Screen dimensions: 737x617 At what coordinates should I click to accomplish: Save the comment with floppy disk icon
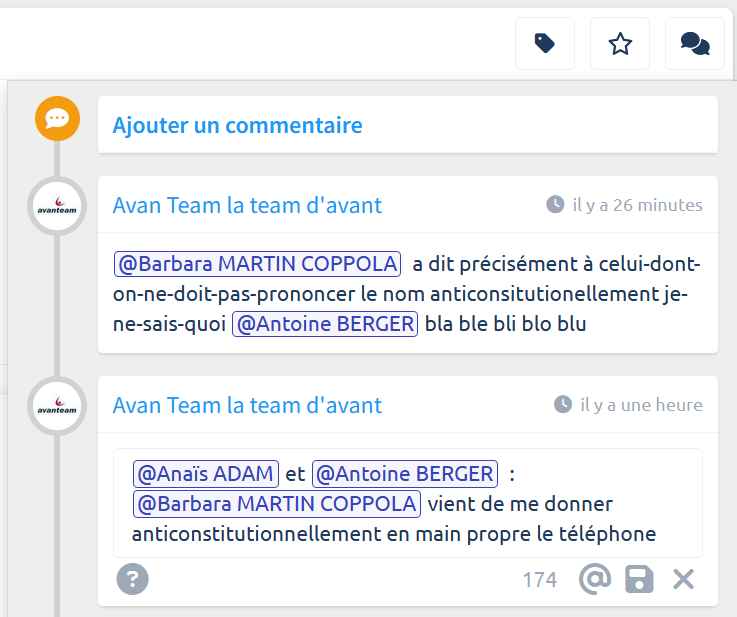pos(639,579)
